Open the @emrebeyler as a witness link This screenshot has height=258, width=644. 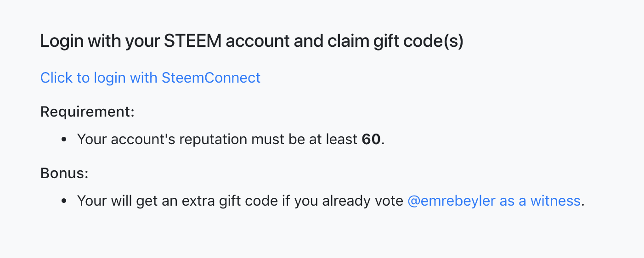494,201
